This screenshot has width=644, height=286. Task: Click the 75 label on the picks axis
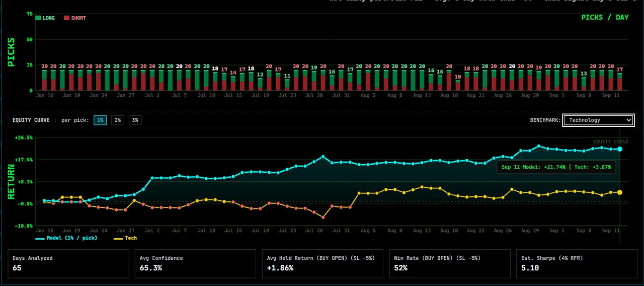tap(30, 14)
